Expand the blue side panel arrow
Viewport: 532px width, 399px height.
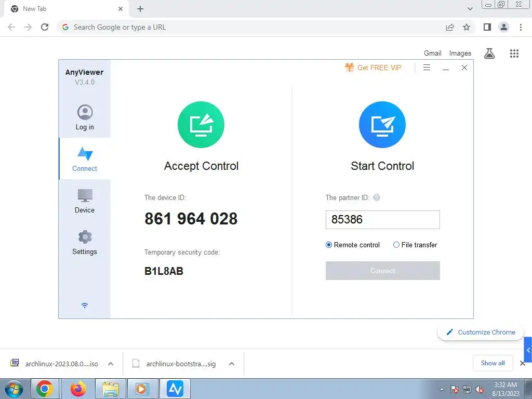click(x=528, y=350)
